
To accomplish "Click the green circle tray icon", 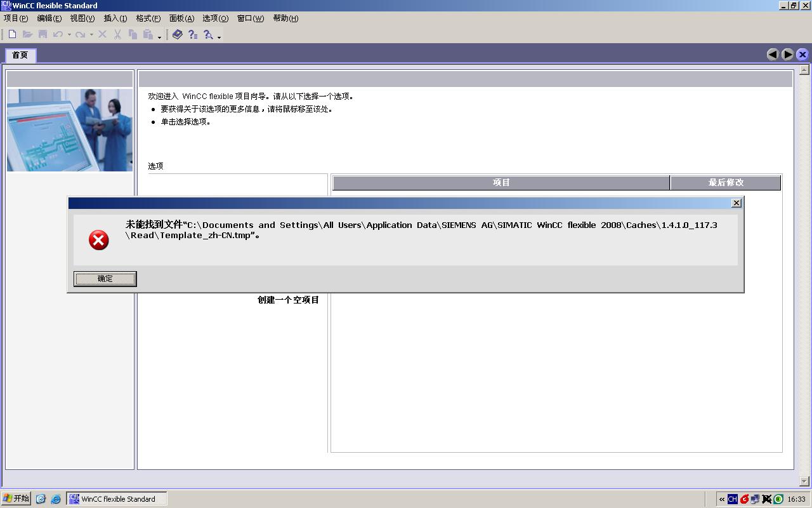I will click(x=778, y=499).
